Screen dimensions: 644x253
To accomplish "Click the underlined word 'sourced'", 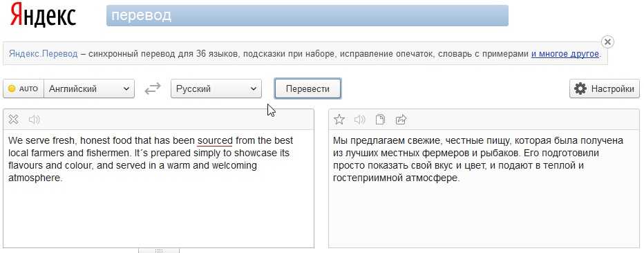I will point(215,141).
